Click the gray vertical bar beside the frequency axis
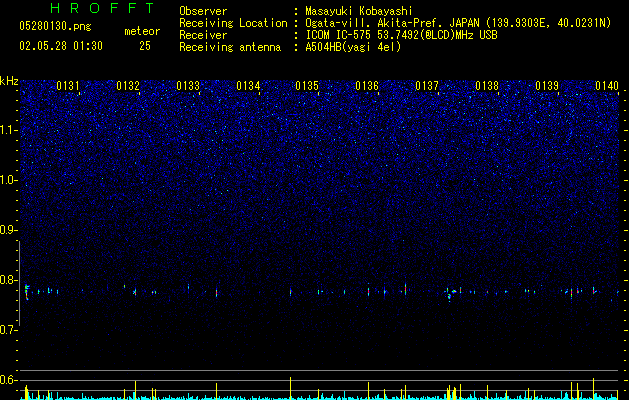Screen dimensions: 629x400 pos(19,283)
